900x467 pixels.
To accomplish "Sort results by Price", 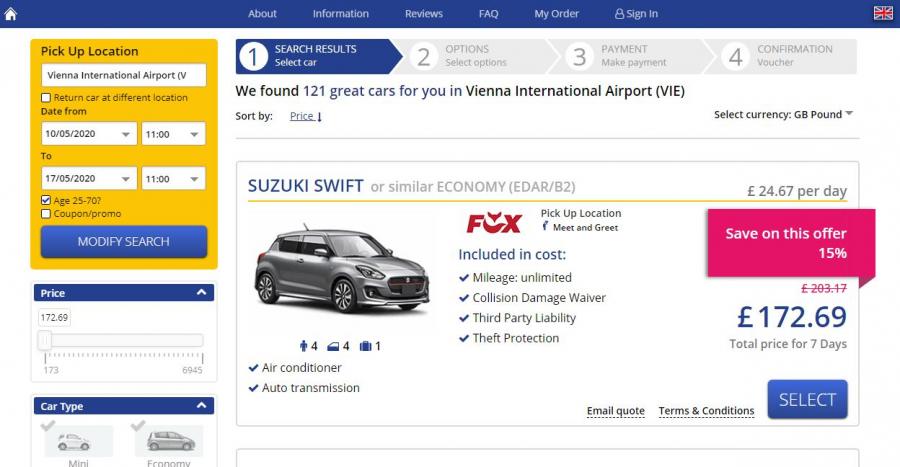I will coord(305,116).
